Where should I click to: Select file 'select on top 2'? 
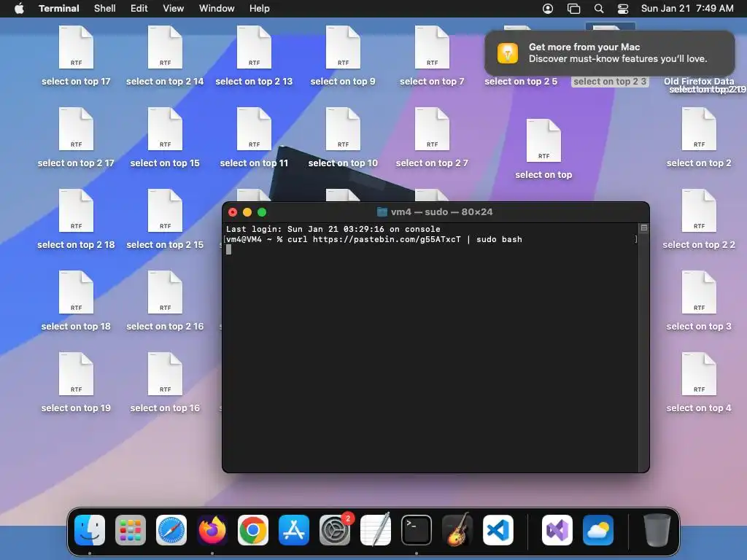(x=699, y=138)
